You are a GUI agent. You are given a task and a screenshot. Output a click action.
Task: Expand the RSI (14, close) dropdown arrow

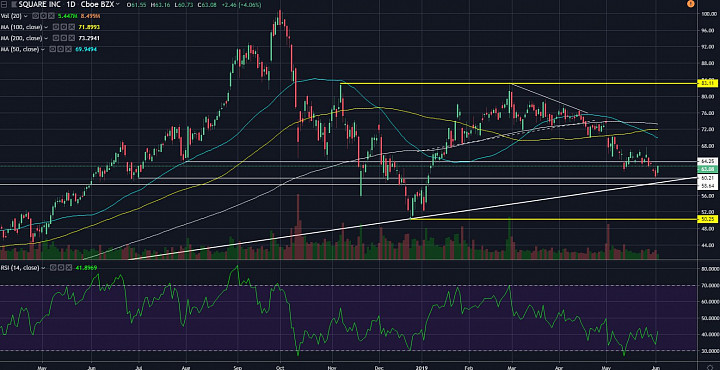(x=43, y=268)
